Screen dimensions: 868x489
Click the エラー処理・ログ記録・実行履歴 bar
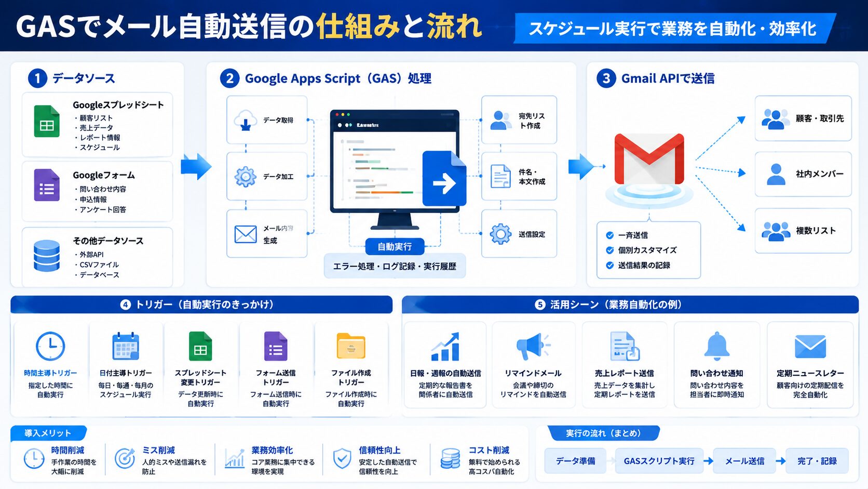395,266
